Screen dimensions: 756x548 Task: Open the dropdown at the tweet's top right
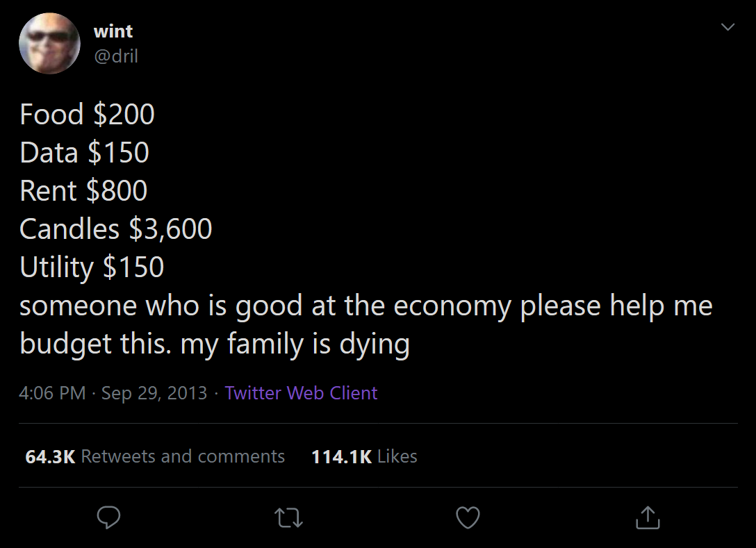pos(728,26)
